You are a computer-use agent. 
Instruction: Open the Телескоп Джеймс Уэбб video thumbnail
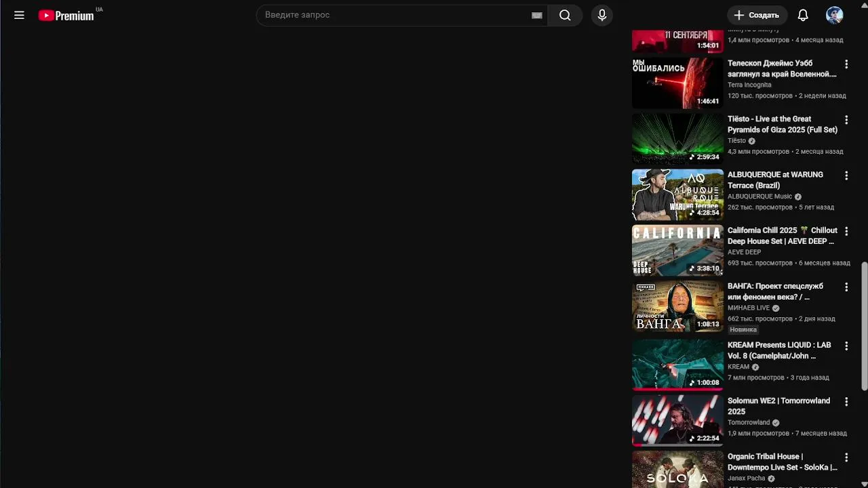[677, 83]
